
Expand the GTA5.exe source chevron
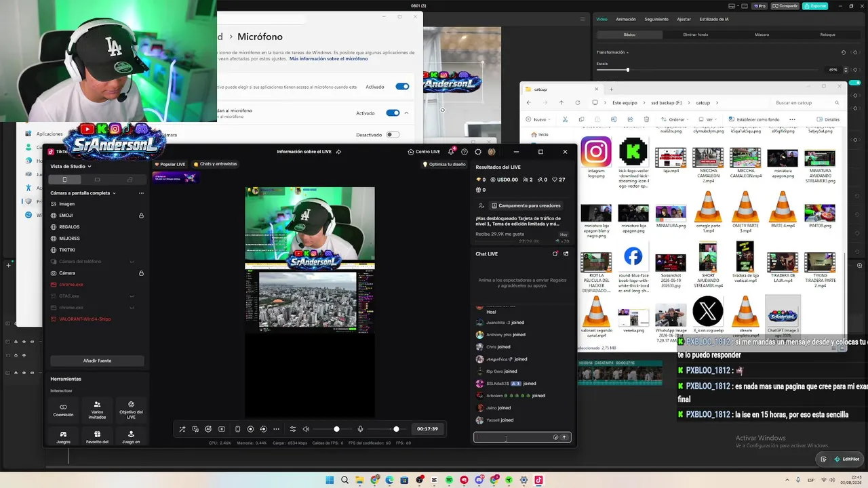pos(132,296)
